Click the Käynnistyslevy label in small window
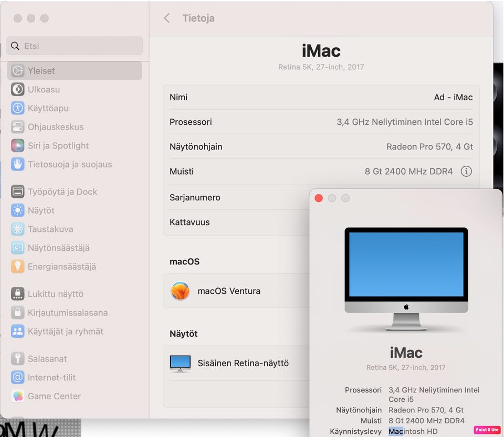Viewport: 504px width, 437px height. coord(355,431)
